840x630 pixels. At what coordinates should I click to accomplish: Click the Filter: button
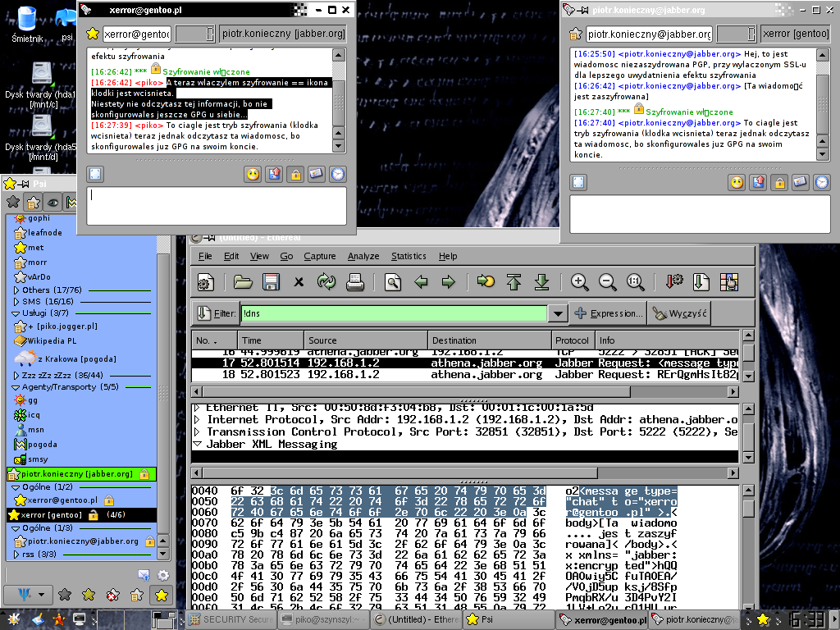(x=216, y=313)
